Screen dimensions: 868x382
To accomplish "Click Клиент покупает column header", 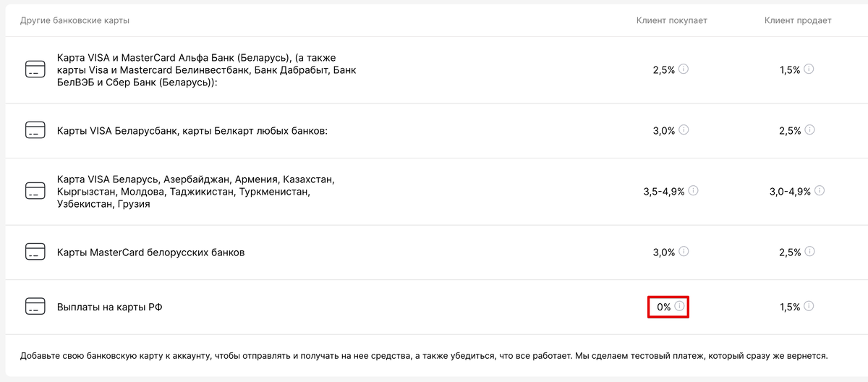I will (671, 20).
